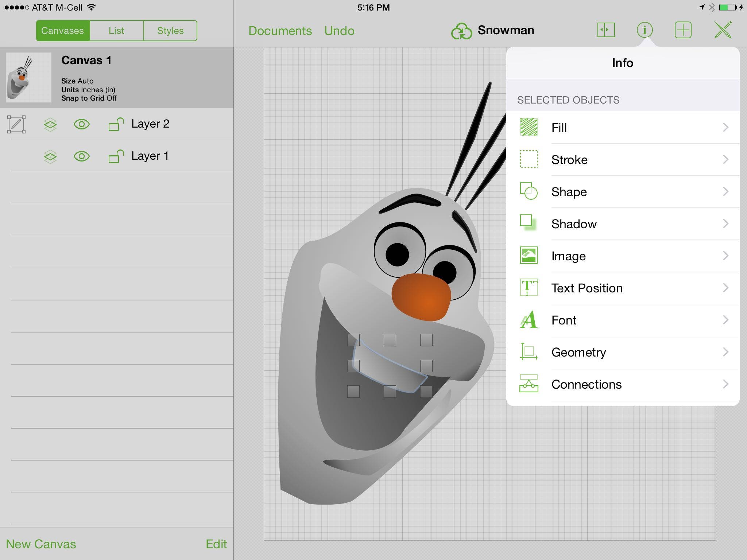Viewport: 747px width, 560px height.
Task: Tap the Layer 2 edit pencil icon
Action: click(16, 124)
